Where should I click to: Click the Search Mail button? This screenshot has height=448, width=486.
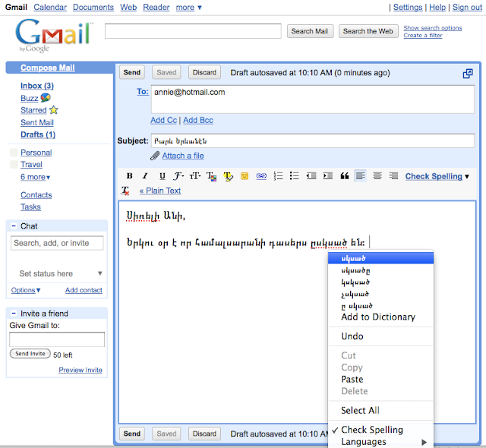(310, 31)
